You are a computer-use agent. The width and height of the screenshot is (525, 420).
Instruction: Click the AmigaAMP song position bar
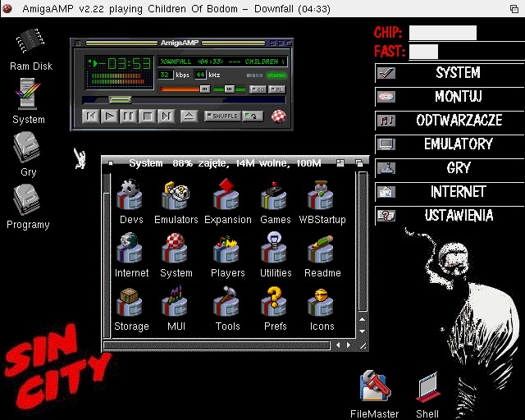(x=184, y=100)
